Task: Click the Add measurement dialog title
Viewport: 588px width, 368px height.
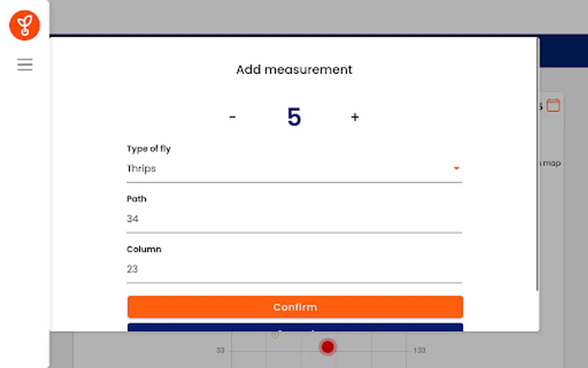Action: 294,70
